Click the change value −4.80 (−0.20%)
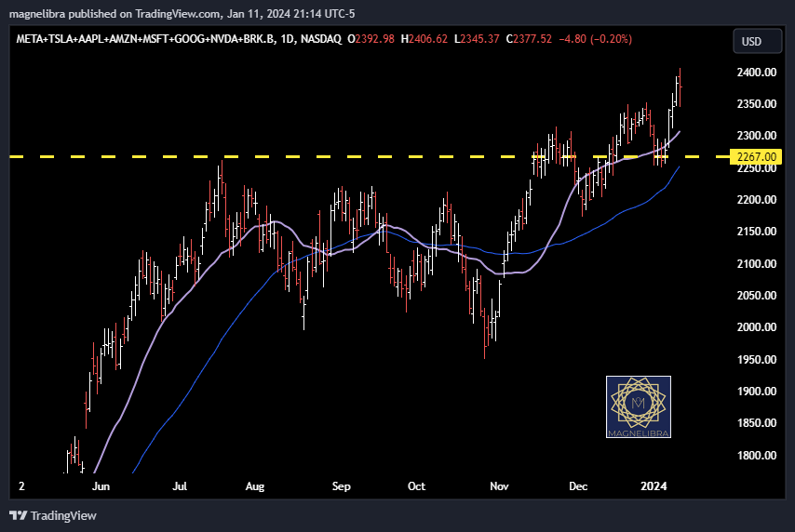 click(x=595, y=39)
